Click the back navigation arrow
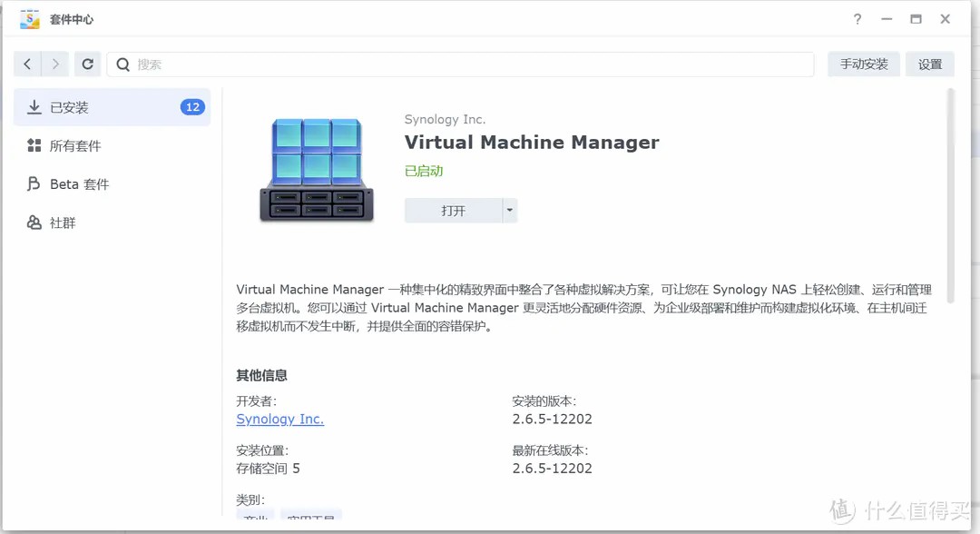This screenshot has width=980, height=534. (x=27, y=64)
